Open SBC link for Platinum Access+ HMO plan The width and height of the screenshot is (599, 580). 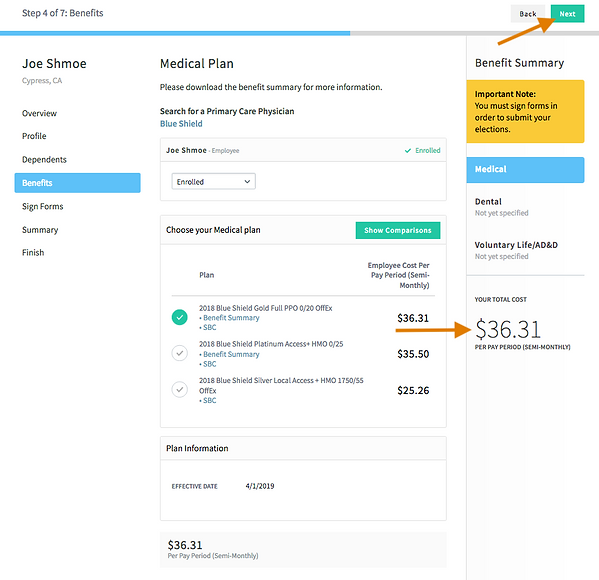(210, 364)
